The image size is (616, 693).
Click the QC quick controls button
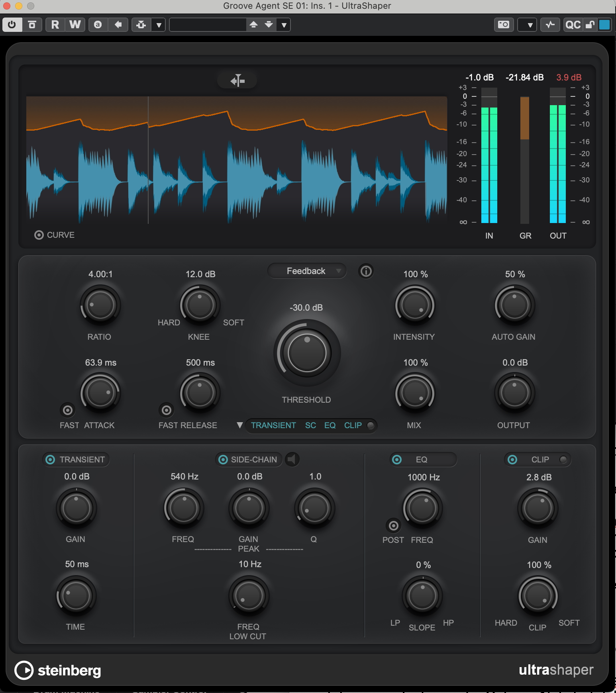[573, 25]
